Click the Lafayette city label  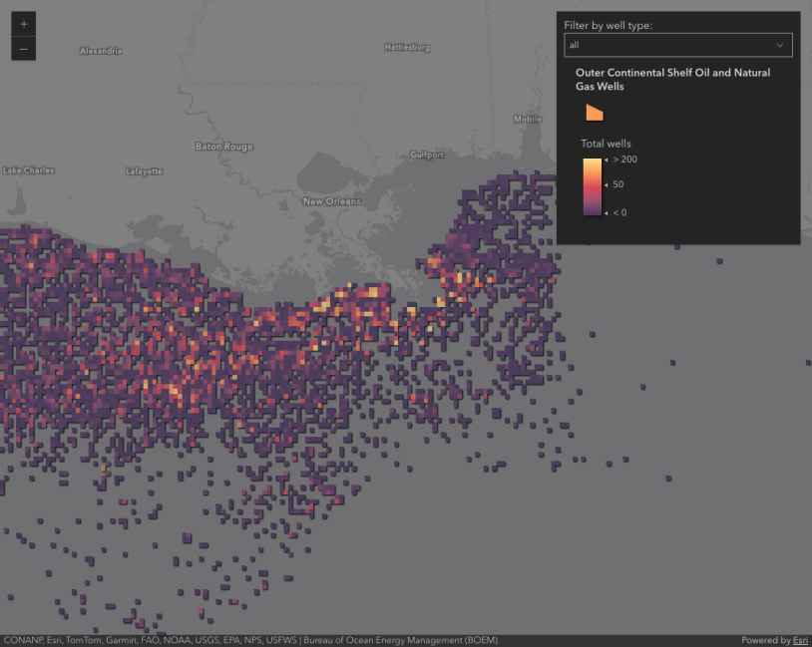(x=144, y=171)
